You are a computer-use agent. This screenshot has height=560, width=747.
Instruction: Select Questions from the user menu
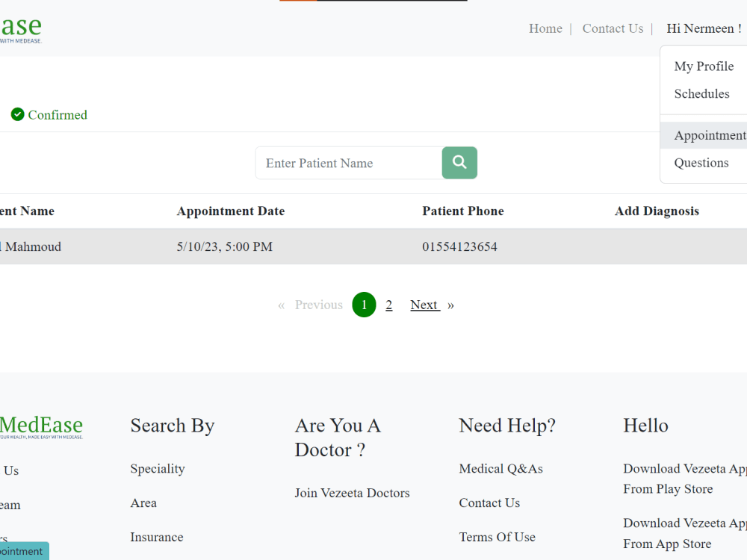(x=701, y=163)
